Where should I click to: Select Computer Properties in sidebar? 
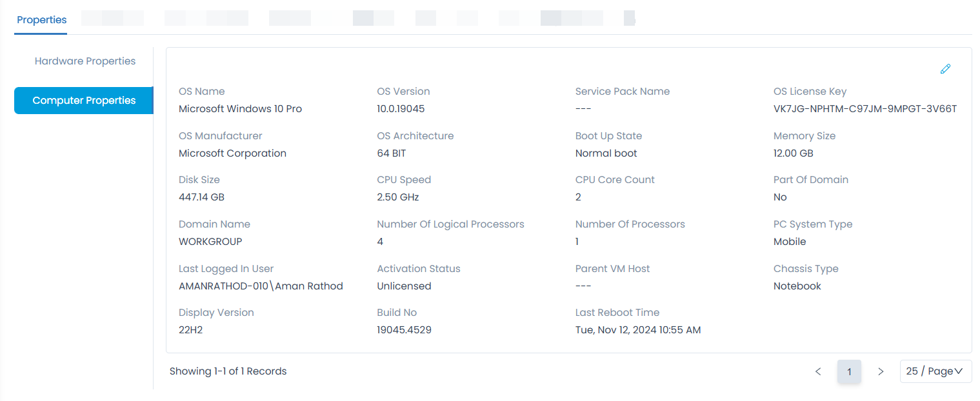click(x=84, y=101)
